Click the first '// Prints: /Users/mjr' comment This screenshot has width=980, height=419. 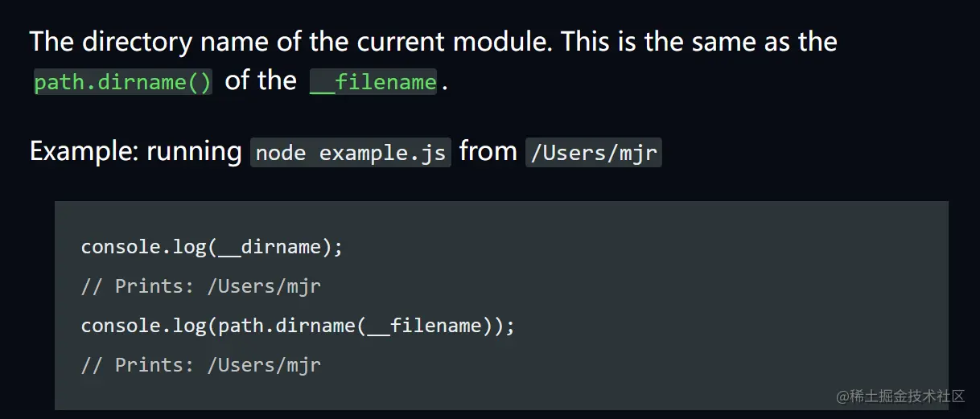(200, 286)
